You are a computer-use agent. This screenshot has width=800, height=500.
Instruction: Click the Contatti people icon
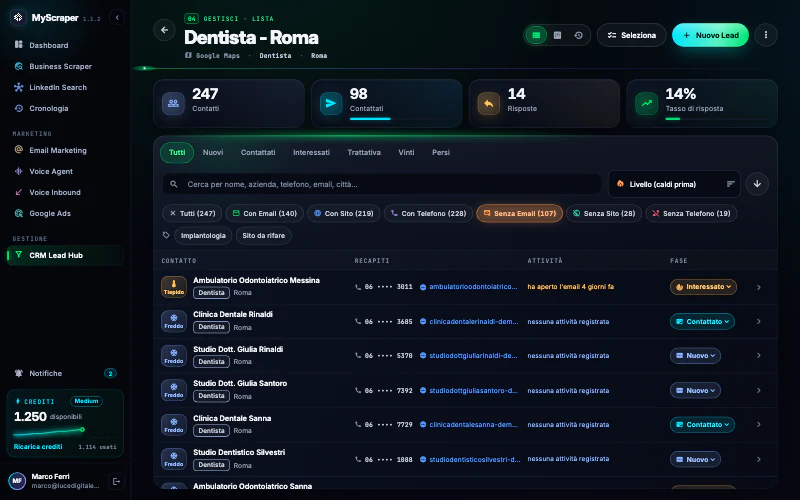pyautogui.click(x=173, y=104)
